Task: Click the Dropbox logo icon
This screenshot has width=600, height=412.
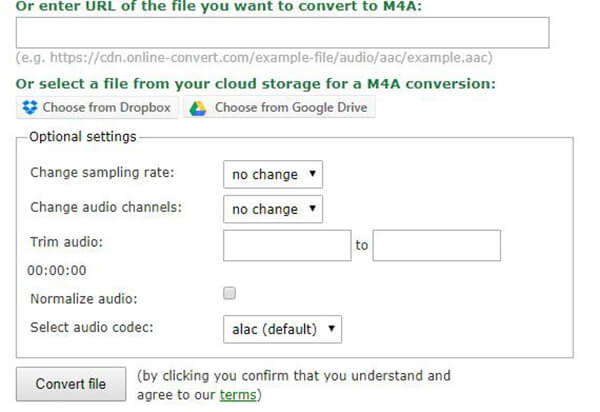Action: (29, 107)
